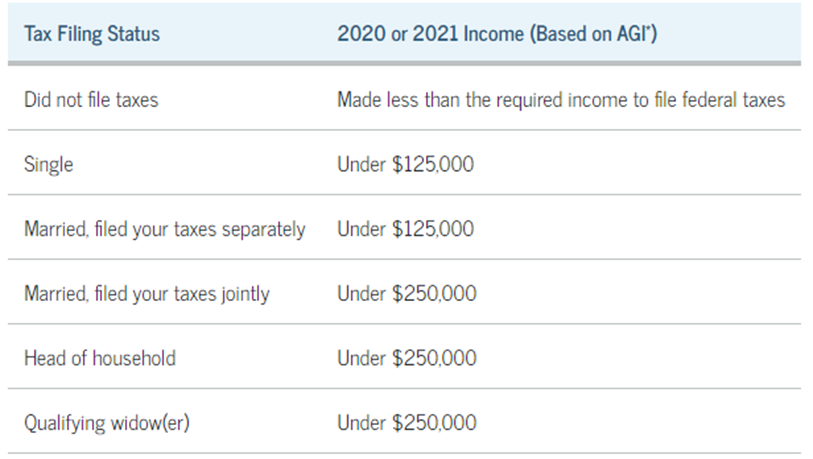Select Married, filed your taxes separately
Viewport: 813px width, 459px height.
pos(164,229)
